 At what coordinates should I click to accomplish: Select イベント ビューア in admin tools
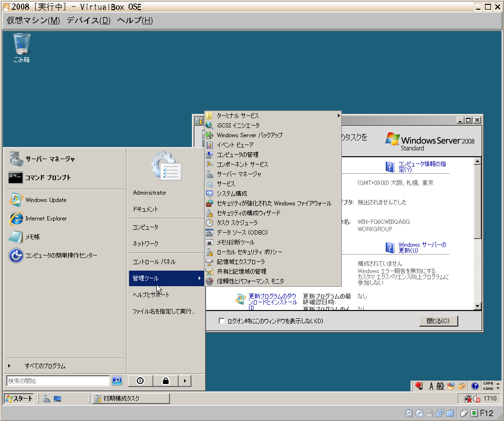click(x=273, y=145)
